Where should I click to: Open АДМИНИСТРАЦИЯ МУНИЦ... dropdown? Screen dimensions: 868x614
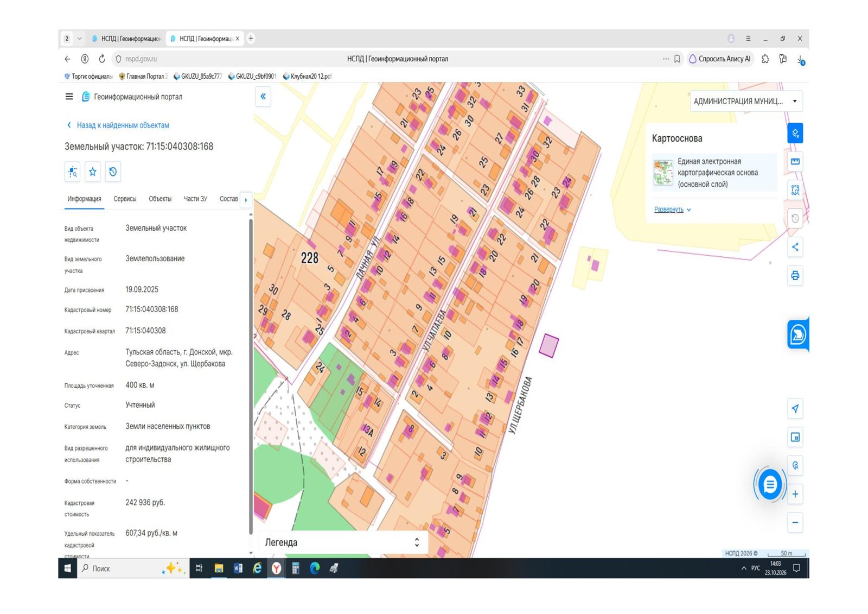point(746,101)
